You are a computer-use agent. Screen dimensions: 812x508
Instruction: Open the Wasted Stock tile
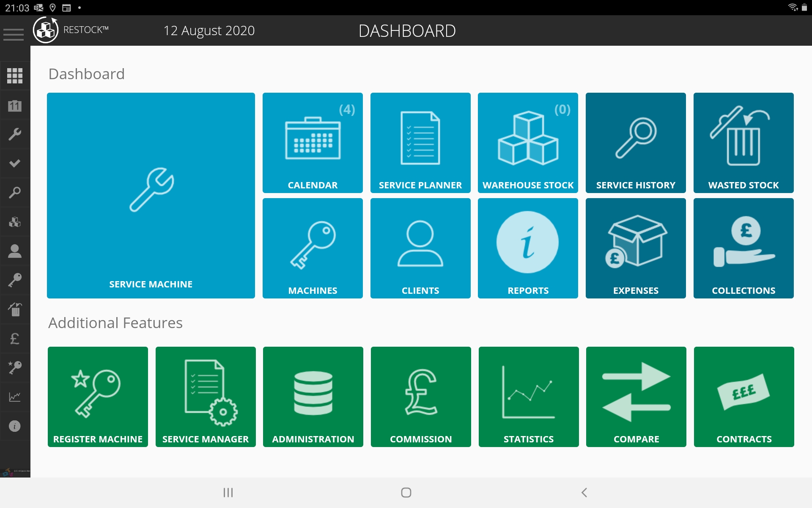[x=743, y=143]
